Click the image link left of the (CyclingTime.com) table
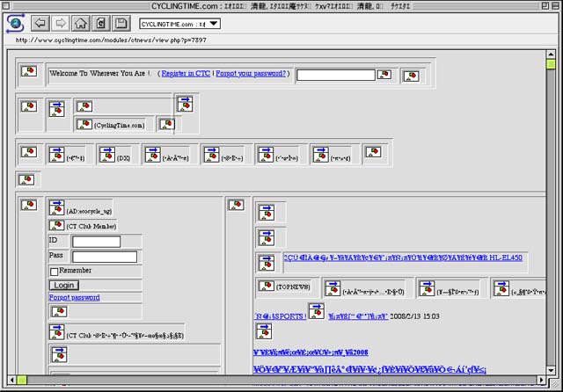The height and width of the screenshot is (392, 563). point(56,109)
